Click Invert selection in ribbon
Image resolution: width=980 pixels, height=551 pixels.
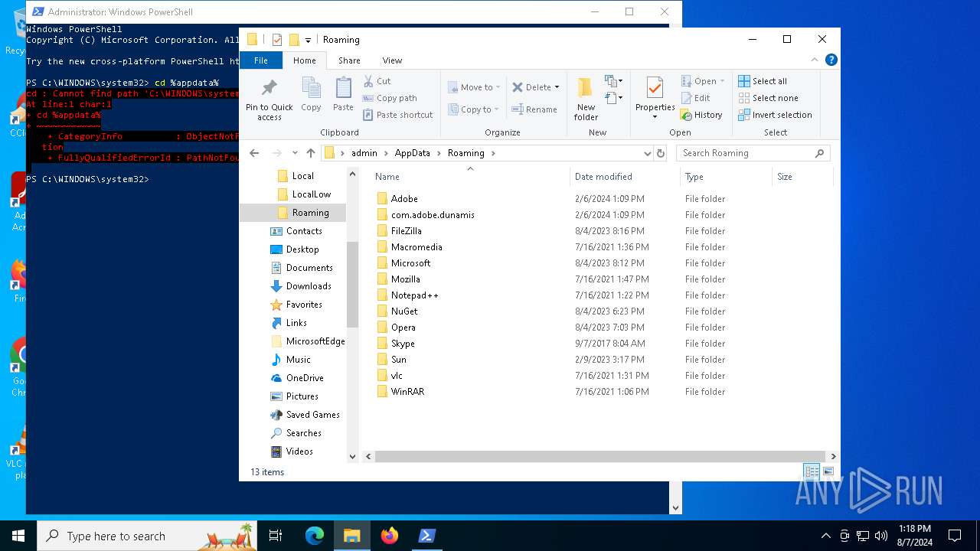(x=775, y=115)
